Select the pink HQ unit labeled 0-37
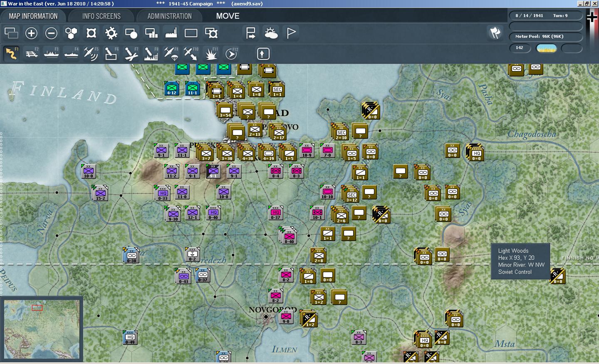Screen dimensions: 599x364 tap(275, 213)
